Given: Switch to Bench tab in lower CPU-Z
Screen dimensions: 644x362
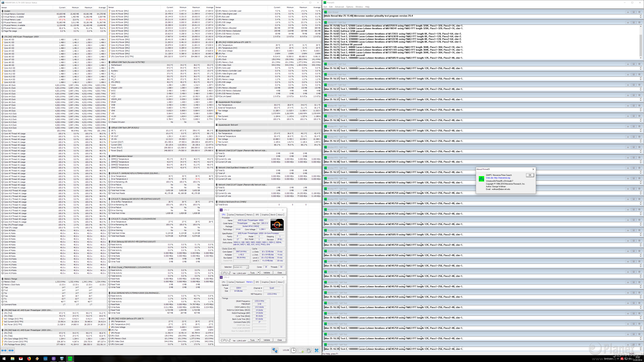Looking at the screenshot, I should click(273, 282).
